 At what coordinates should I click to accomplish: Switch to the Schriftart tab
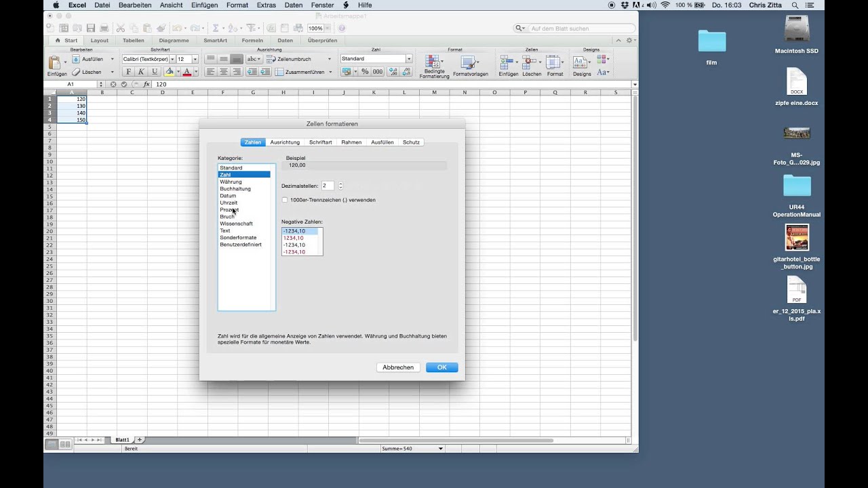click(321, 142)
